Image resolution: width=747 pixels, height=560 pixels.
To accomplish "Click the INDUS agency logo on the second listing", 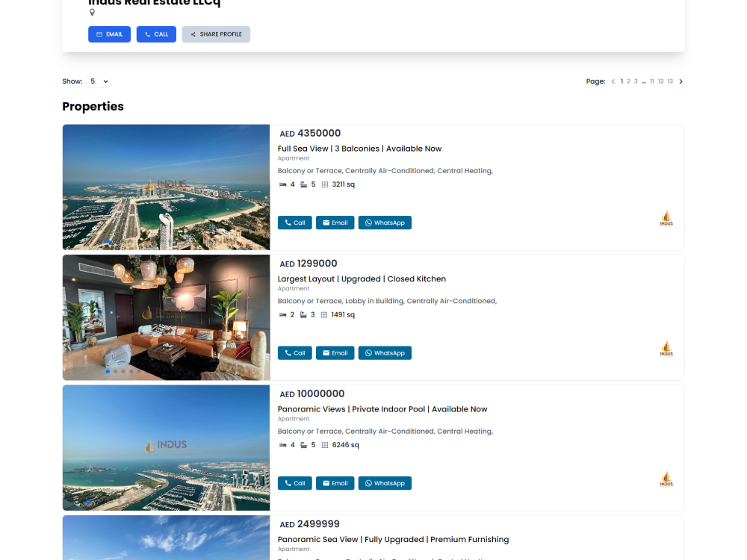I will point(666,347).
